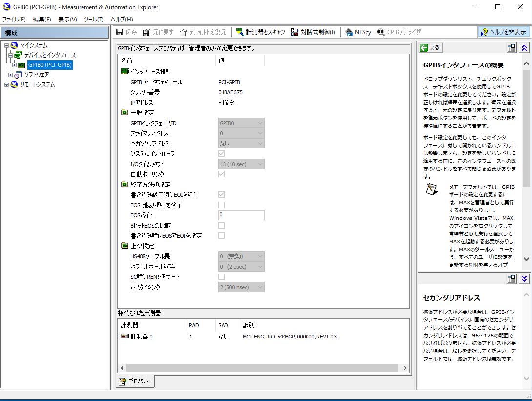Click the 計測器 0 instrument icon
532x401 pixels.
(124, 336)
